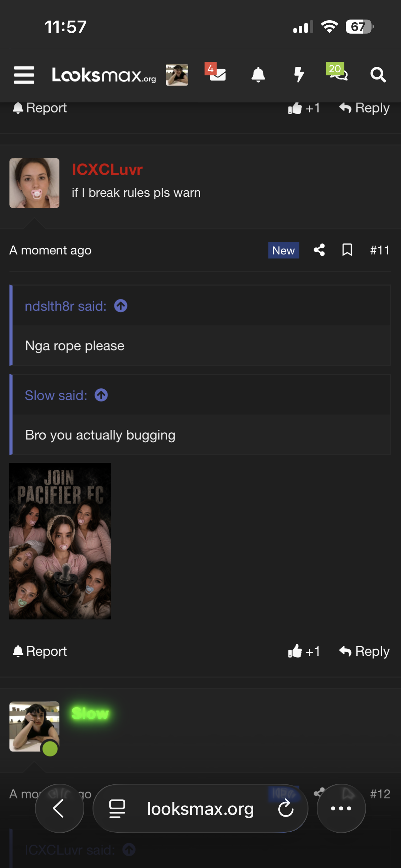Go back with browser back arrow

click(x=59, y=808)
